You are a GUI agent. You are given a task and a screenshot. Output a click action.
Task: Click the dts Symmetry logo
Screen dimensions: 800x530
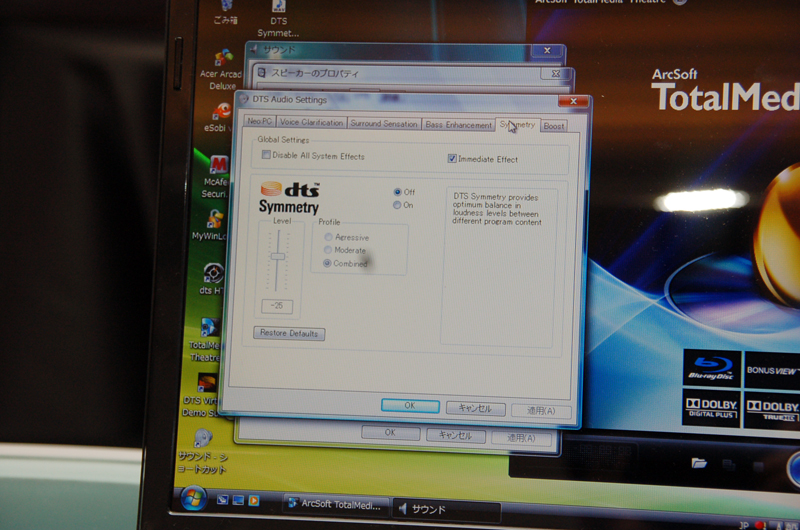point(290,197)
